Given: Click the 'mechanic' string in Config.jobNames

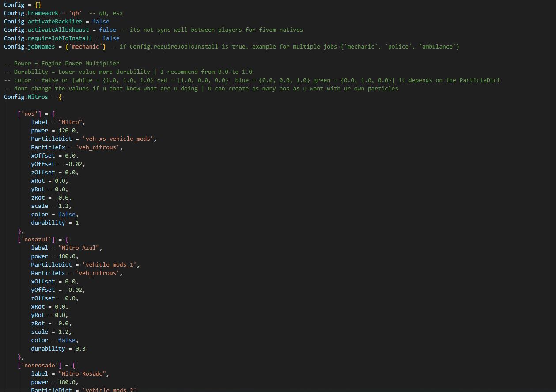Looking at the screenshot, I should pos(86,47).
